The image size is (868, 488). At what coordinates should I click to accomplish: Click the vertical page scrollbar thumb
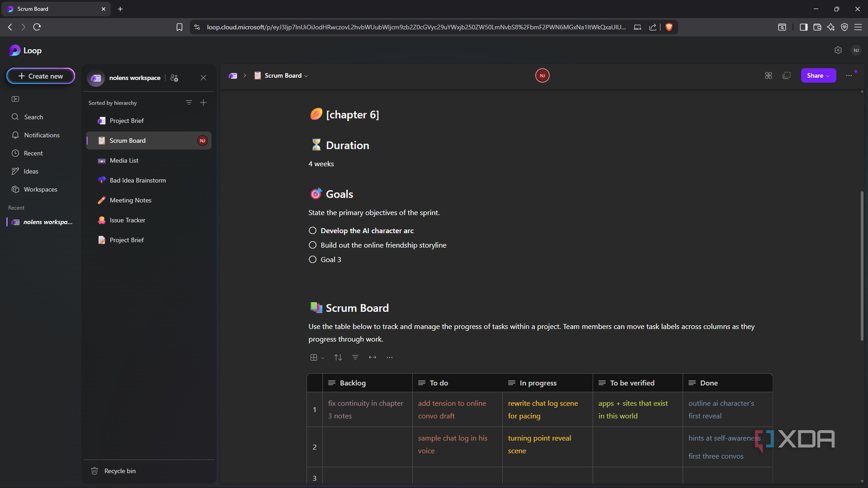(x=861, y=266)
